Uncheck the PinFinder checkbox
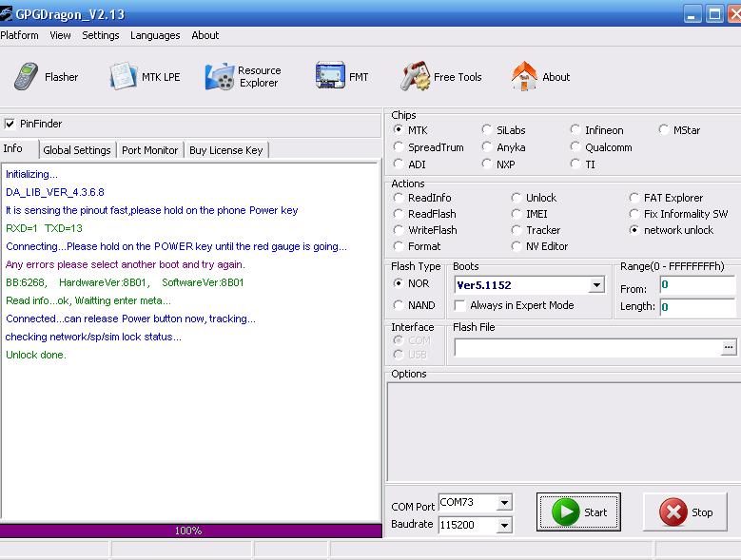Screen dimensions: 741x560 click(10, 124)
